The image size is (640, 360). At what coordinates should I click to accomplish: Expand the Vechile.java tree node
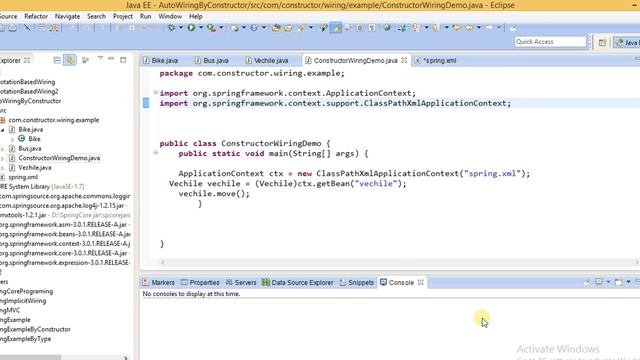(3, 168)
